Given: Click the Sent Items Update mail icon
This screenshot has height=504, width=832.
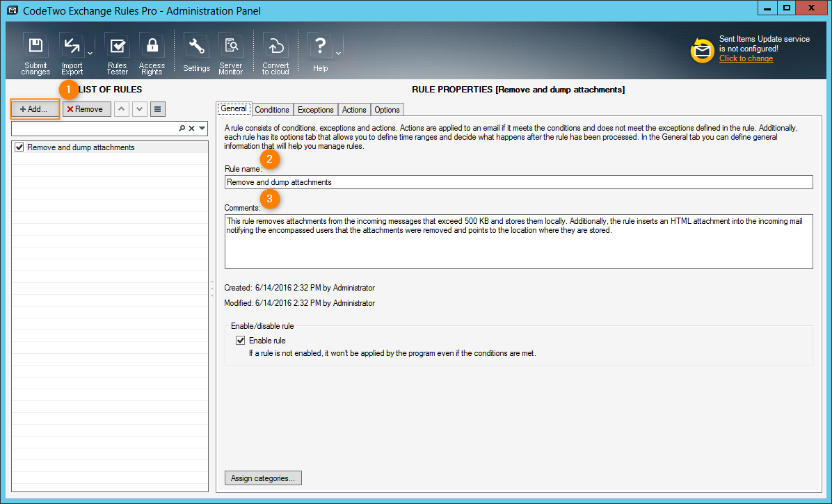Looking at the screenshot, I should click(702, 50).
